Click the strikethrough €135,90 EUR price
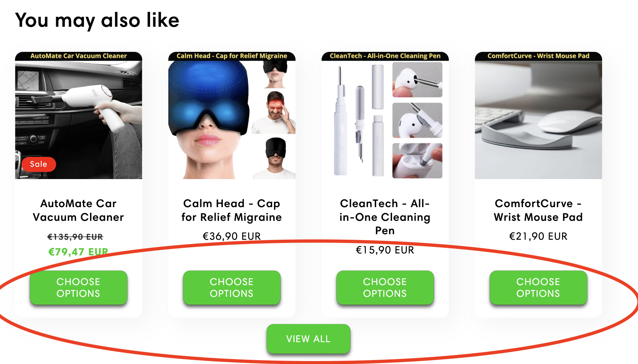The height and width of the screenshot is (364, 638). pos(75,237)
